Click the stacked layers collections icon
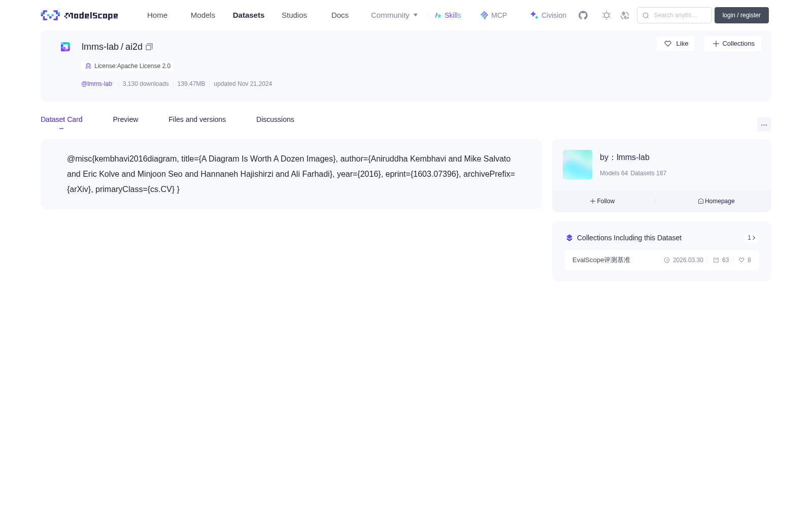 pyautogui.click(x=569, y=238)
